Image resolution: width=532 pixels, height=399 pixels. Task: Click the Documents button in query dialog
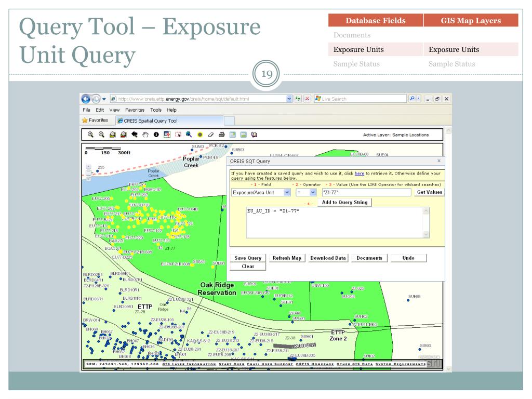pyautogui.click(x=369, y=258)
